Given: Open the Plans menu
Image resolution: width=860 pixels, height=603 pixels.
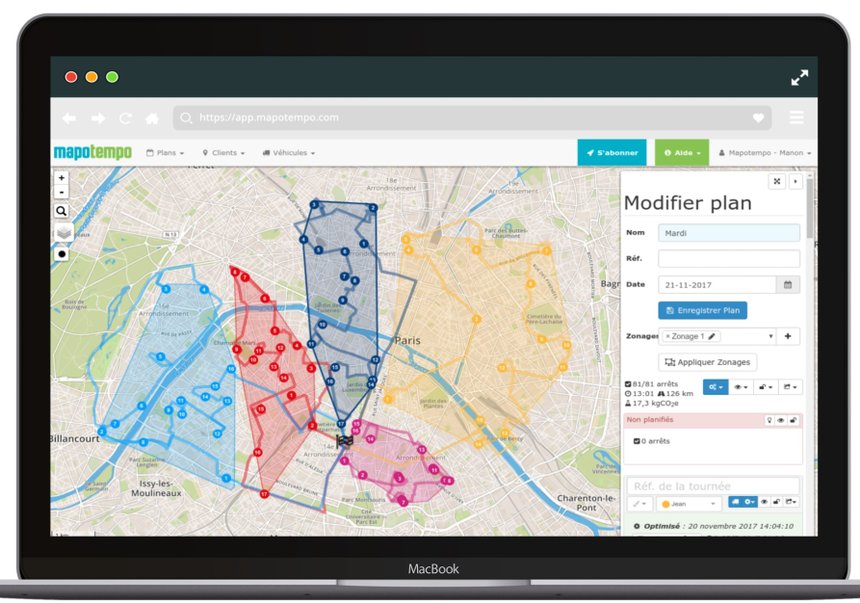Looking at the screenshot, I should (165, 153).
